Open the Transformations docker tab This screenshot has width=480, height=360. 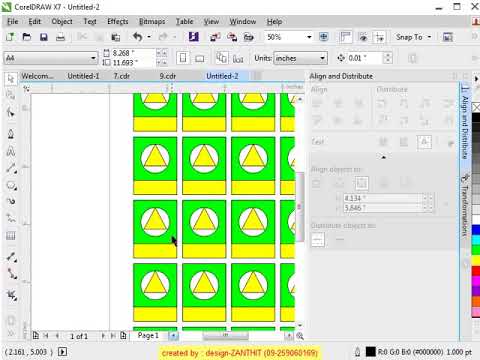[465, 205]
